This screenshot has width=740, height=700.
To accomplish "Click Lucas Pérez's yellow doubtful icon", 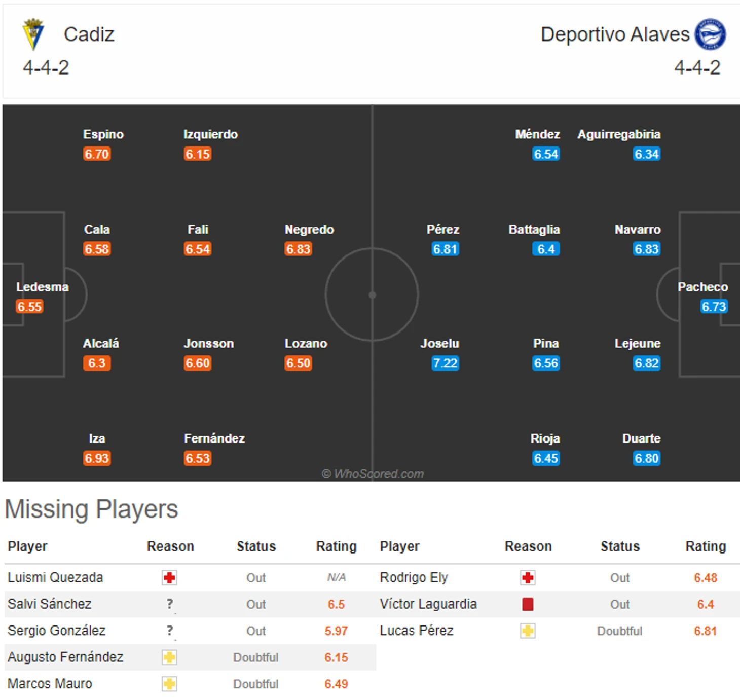I will pyautogui.click(x=528, y=631).
